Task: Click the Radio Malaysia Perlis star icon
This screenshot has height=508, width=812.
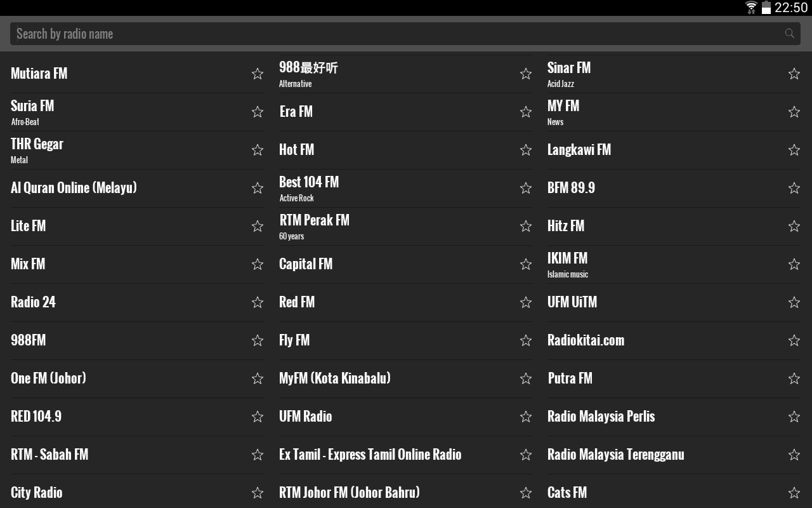Action: pyautogui.click(x=794, y=417)
